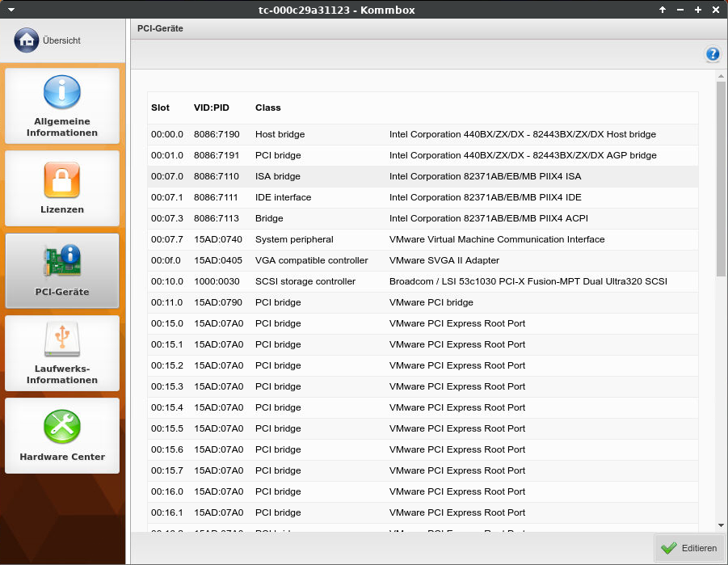
Task: Click VMware SVGA II Adapter description
Action: (x=444, y=260)
